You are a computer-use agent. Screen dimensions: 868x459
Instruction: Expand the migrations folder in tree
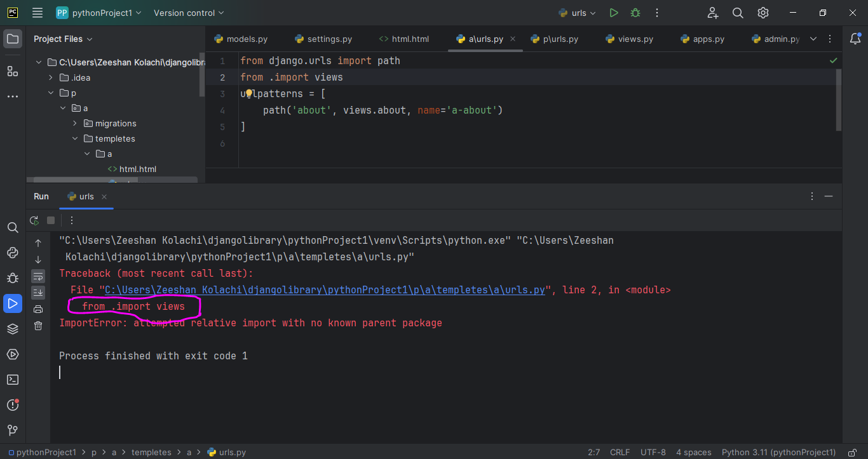[x=75, y=124]
